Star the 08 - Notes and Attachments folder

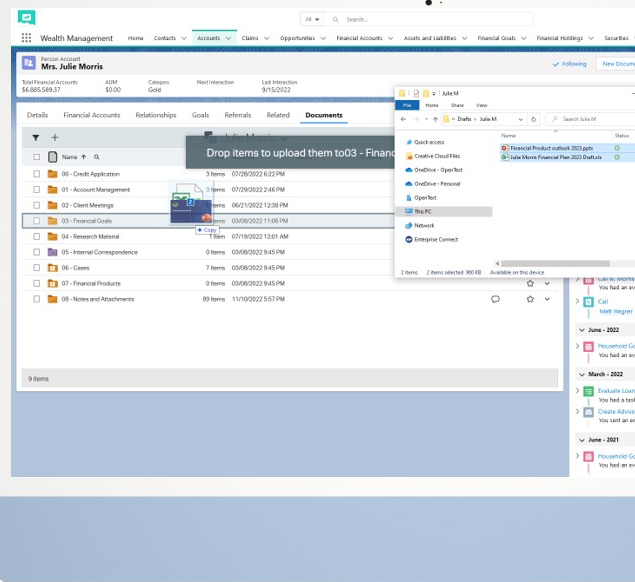530,299
